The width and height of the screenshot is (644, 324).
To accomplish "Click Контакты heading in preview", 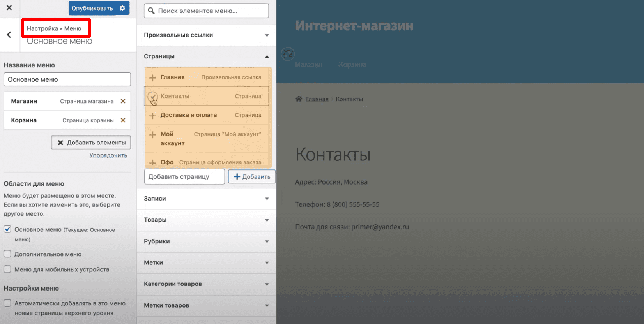I will coord(333,155).
